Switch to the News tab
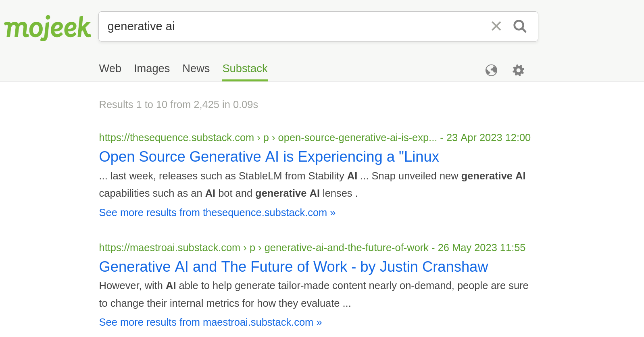644x337 pixels. [x=196, y=69]
